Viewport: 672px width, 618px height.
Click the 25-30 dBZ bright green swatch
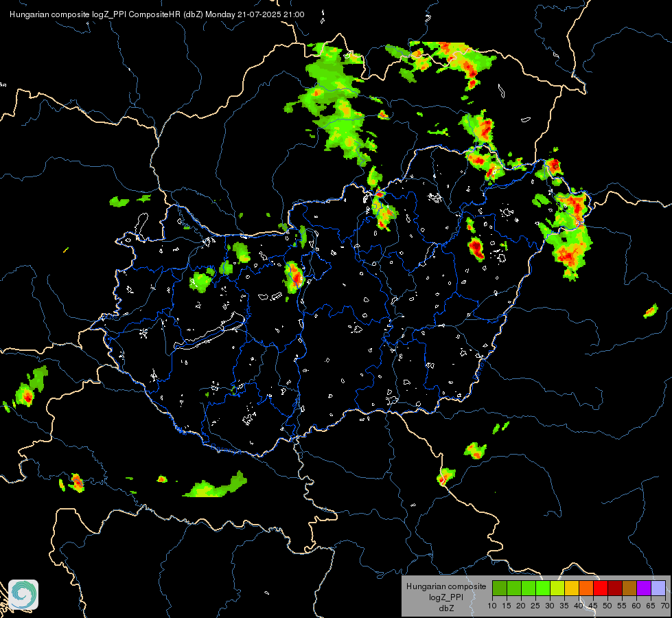[x=543, y=588]
